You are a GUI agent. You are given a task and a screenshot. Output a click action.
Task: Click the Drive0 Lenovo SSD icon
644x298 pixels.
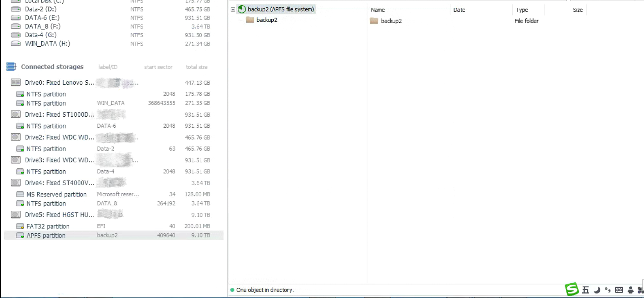pyautogui.click(x=16, y=82)
